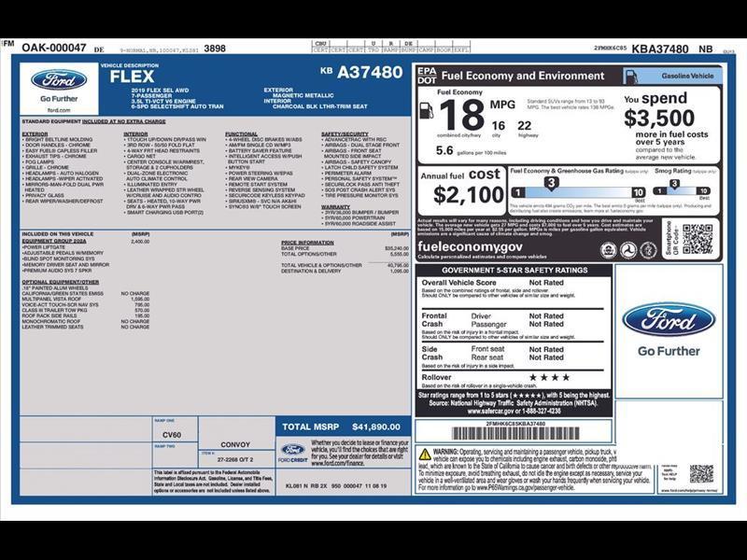Click the pump icon in Gasoline Vehicle label
This screenshot has height=560, width=747.
point(631,77)
